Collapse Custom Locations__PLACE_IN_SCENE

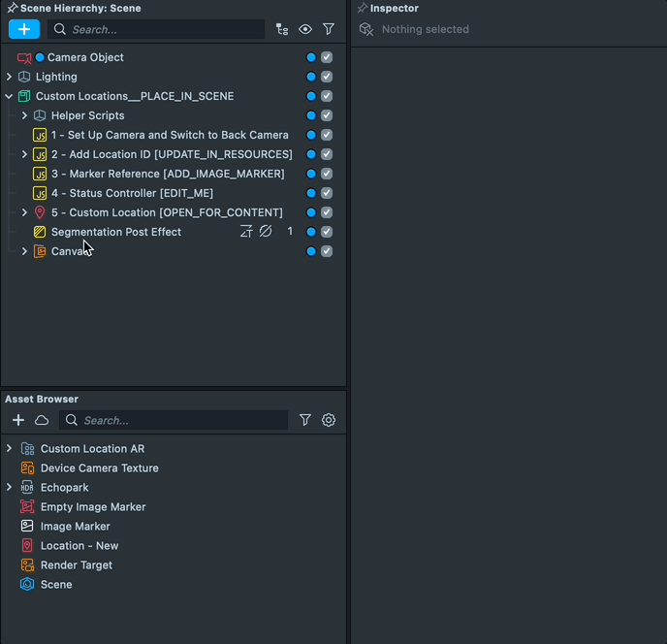coord(9,96)
